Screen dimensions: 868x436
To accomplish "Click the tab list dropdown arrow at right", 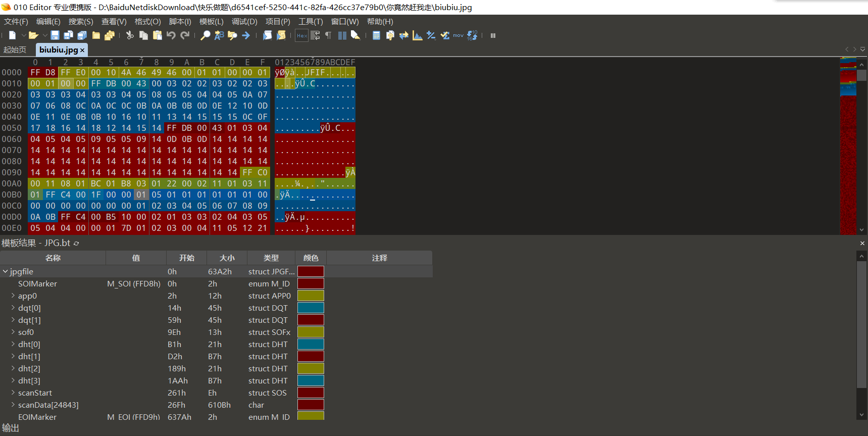I will 862,49.
